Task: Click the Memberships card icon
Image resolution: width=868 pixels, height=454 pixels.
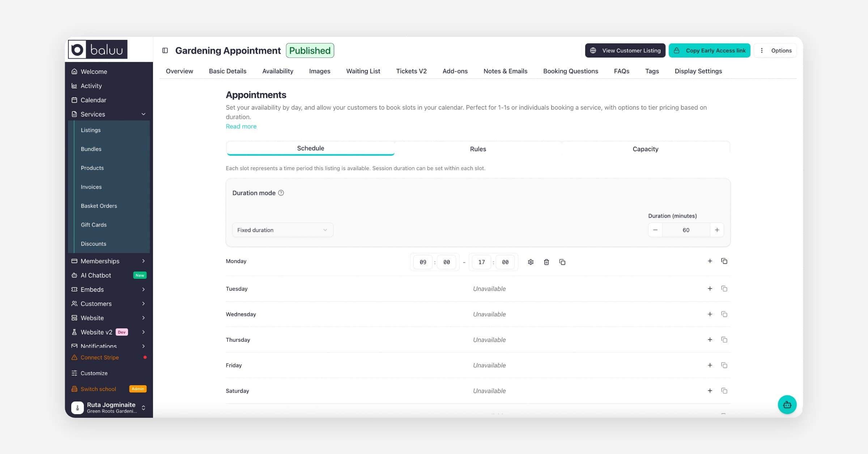Action: (74, 261)
